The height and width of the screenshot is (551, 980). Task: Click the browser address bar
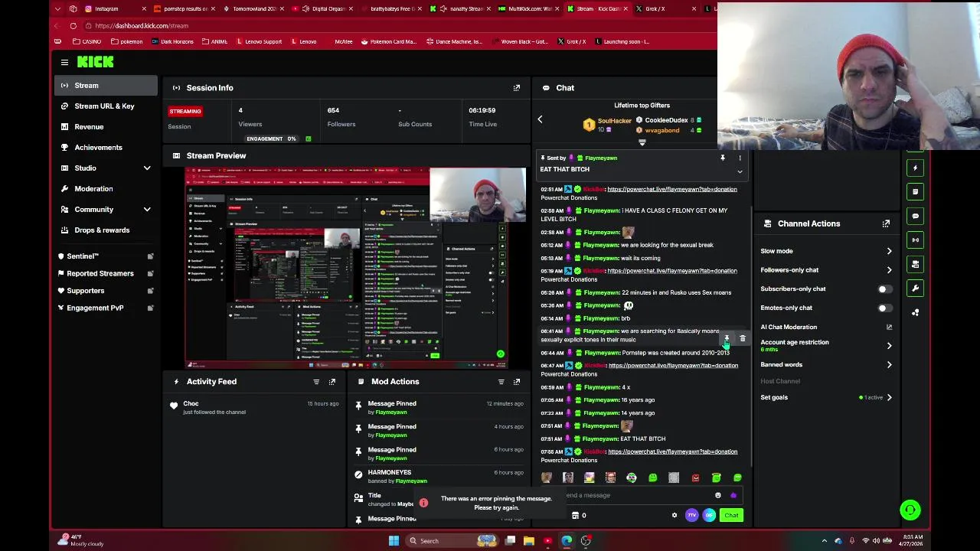click(x=383, y=26)
